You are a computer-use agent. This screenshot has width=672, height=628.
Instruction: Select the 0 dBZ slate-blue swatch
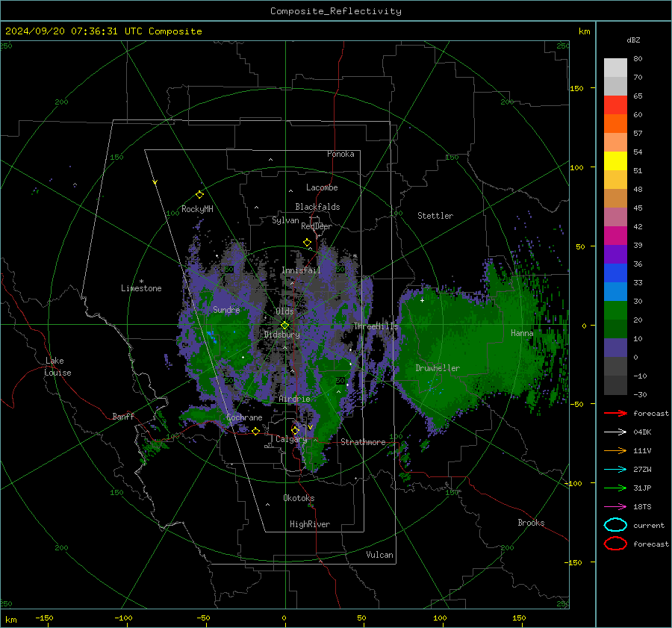[615, 348]
